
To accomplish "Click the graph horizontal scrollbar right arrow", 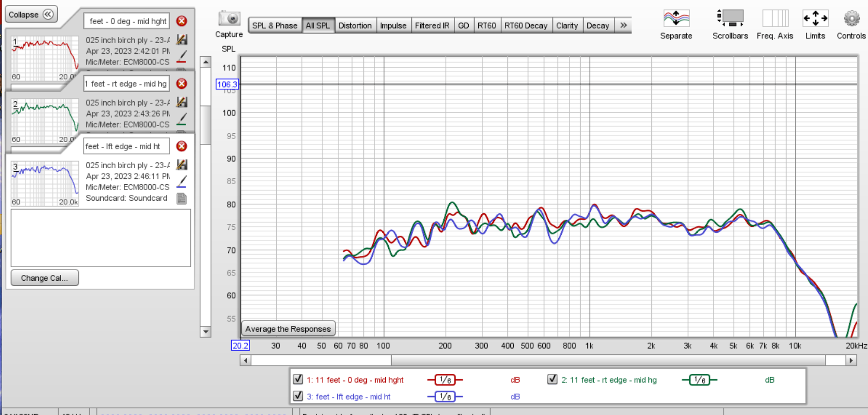I will click(852, 360).
